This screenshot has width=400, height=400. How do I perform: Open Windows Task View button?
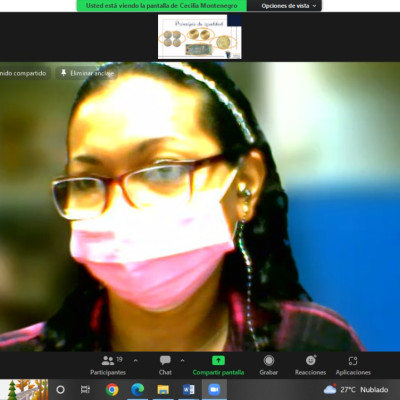85,389
